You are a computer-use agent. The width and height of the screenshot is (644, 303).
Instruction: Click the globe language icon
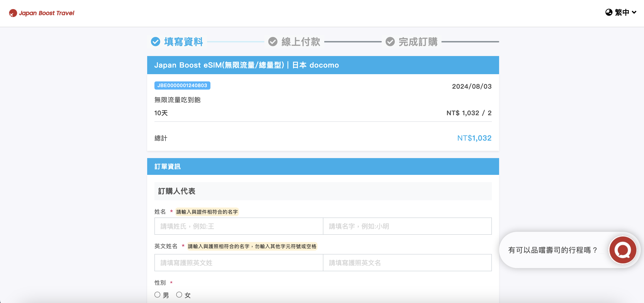click(x=609, y=12)
